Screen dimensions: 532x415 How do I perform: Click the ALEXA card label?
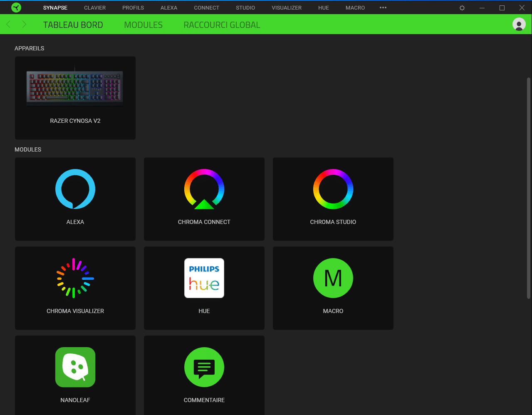pos(75,222)
